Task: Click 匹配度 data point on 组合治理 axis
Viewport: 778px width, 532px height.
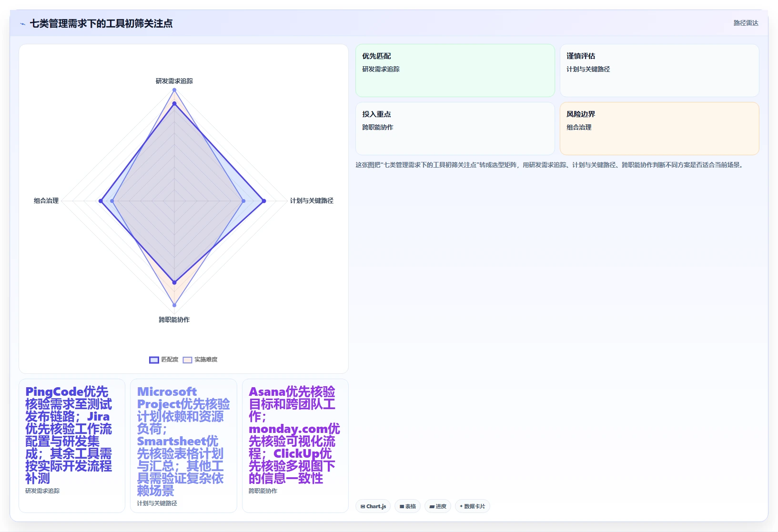Action: click(x=101, y=201)
